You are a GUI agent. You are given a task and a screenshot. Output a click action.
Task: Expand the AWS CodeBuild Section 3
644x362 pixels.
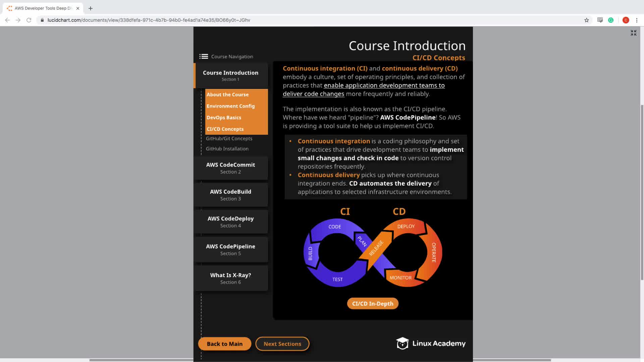point(230,195)
